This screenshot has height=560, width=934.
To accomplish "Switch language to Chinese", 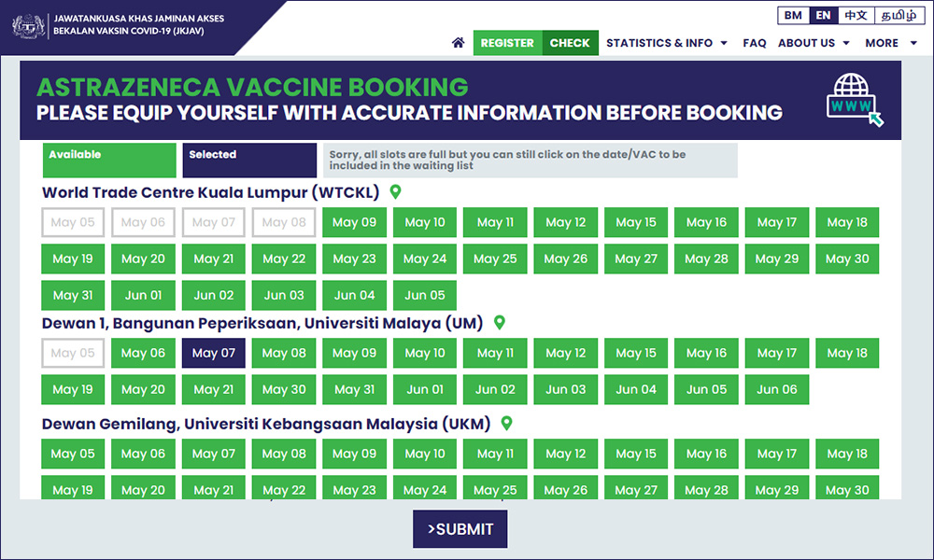I will coord(856,16).
